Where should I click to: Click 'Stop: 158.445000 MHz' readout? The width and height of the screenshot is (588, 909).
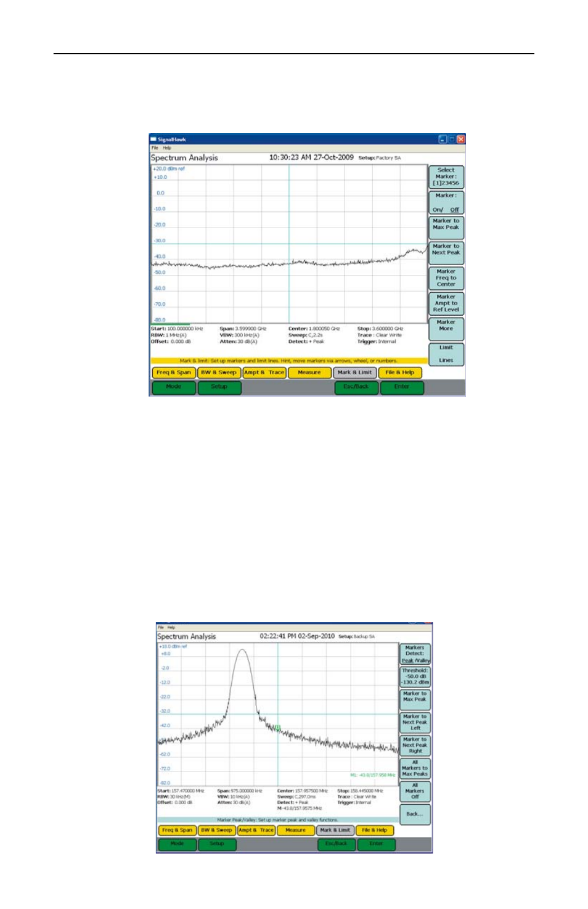[360, 791]
